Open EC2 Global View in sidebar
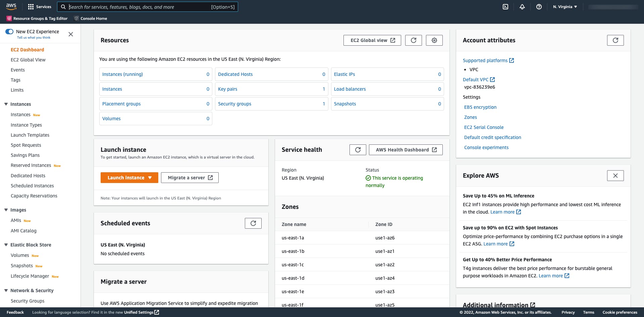644x317 pixels. pos(28,60)
